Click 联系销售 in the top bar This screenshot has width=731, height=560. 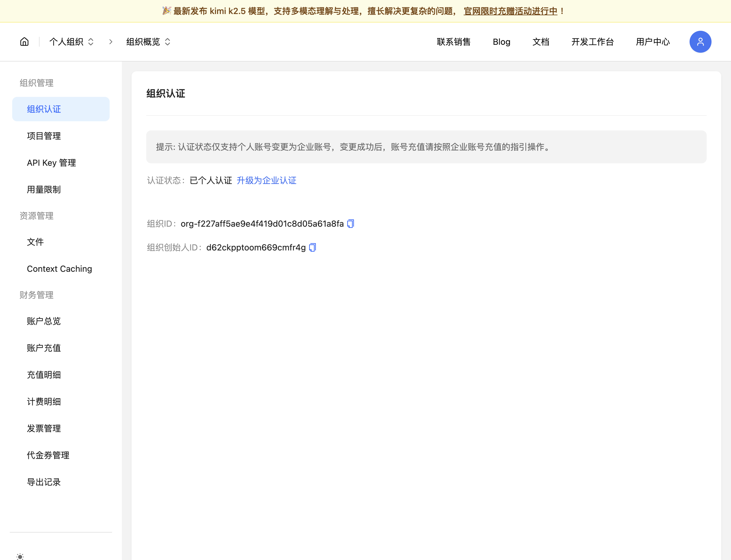coord(454,42)
